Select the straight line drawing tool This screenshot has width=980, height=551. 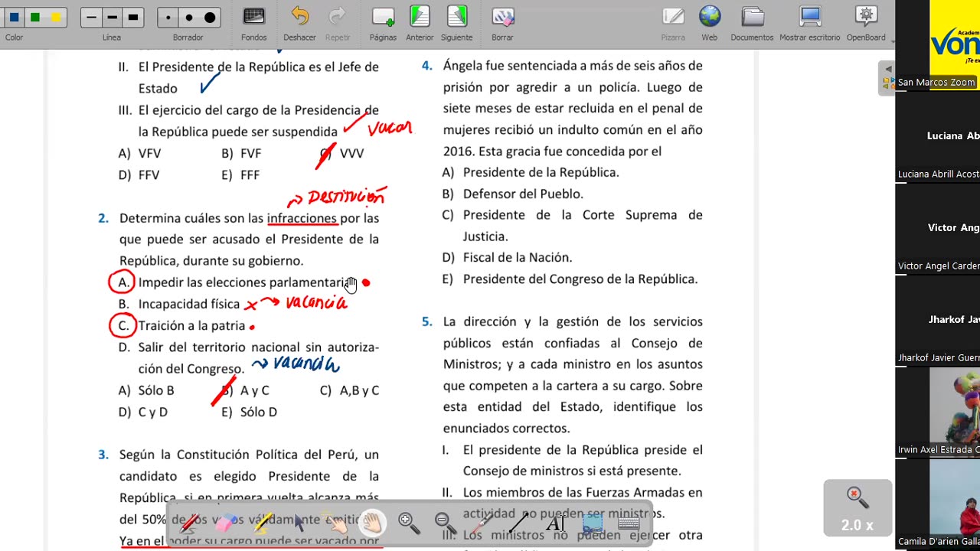coord(518,523)
